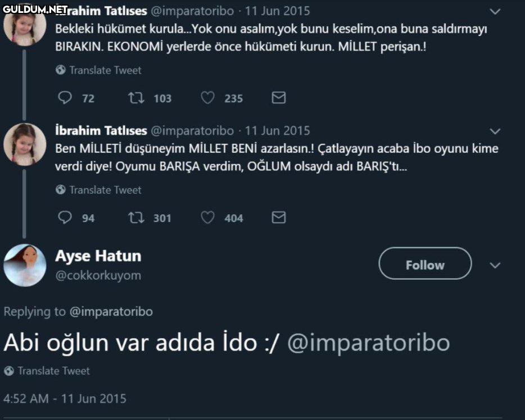Open the 4:52 AM - 11 Jun 2015 timestamp

[x=65, y=399]
